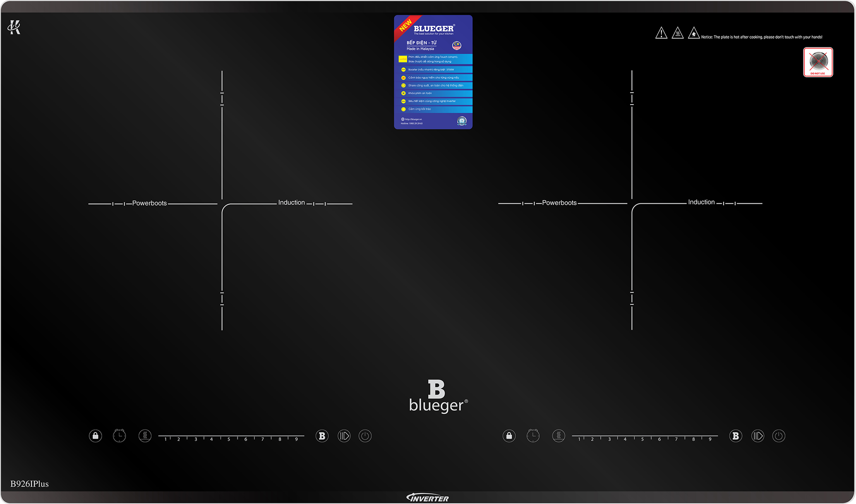Screen dimensions: 856x504
Task: Click 'Made in Malaysia' on sticker
Action: coord(420,49)
